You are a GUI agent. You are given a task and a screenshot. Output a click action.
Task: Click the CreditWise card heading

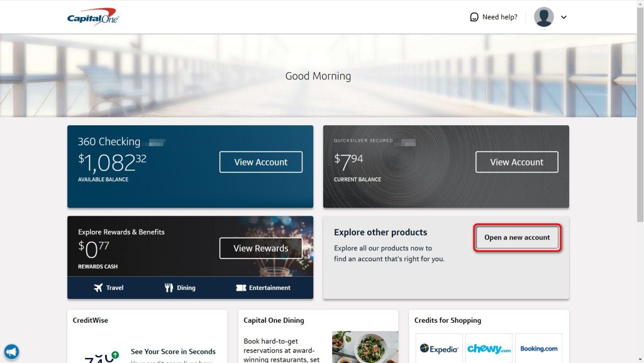[x=91, y=320]
